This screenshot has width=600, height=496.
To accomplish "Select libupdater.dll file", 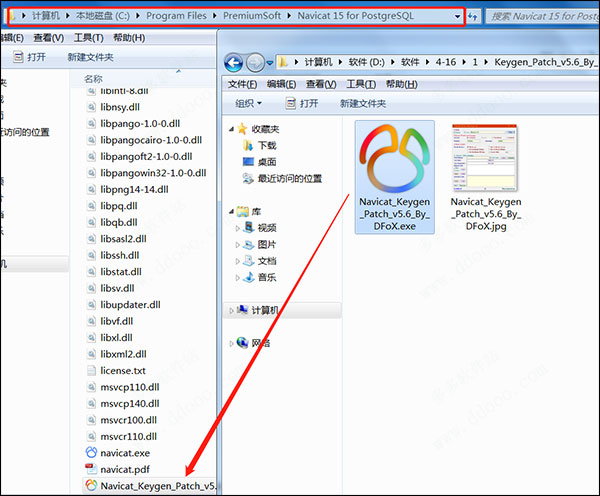I will [130, 305].
